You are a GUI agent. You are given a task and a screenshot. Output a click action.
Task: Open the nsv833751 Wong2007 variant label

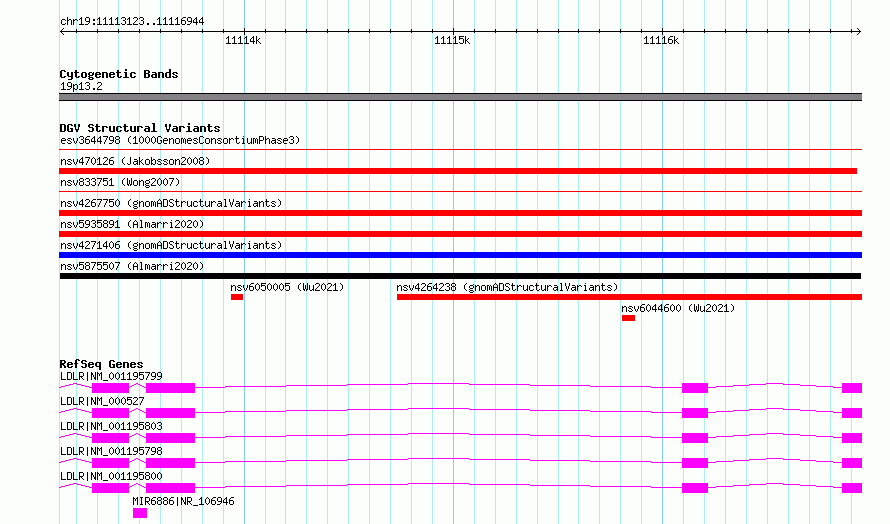pos(120,182)
